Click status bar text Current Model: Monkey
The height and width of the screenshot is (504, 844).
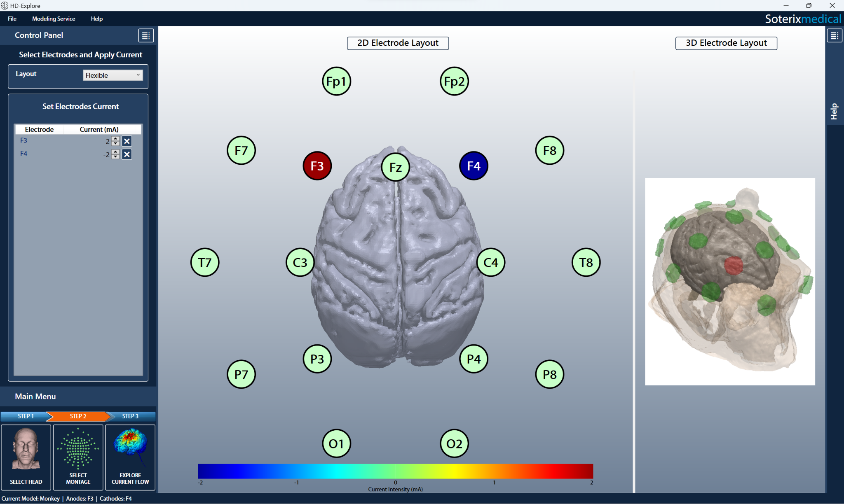[x=30, y=499]
